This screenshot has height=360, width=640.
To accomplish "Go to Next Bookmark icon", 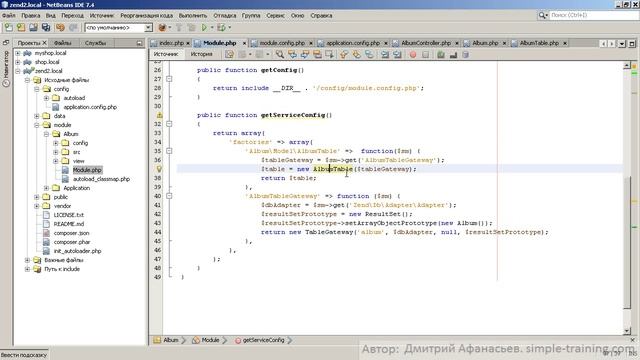I will click(356, 54).
